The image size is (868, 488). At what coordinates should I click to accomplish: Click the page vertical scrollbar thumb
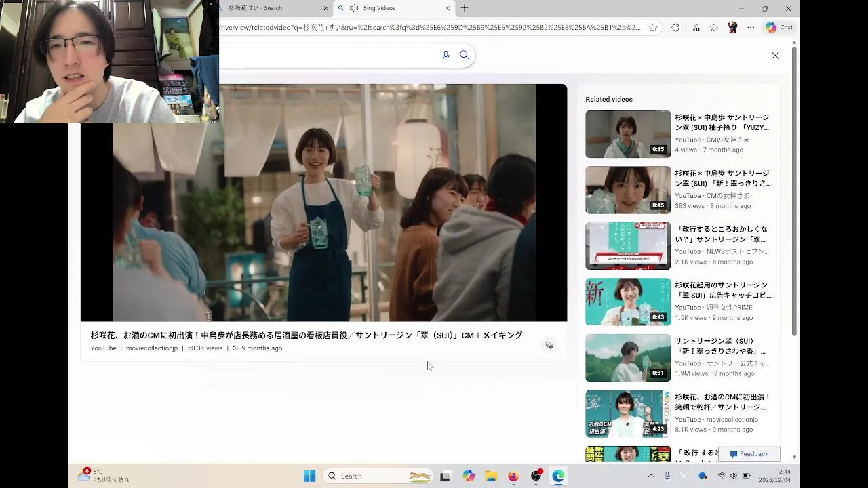794,192
